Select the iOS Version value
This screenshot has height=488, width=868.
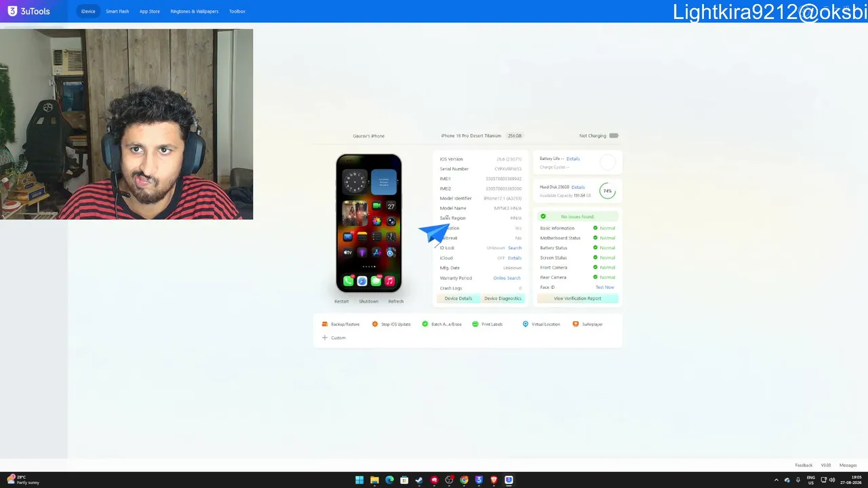509,159
